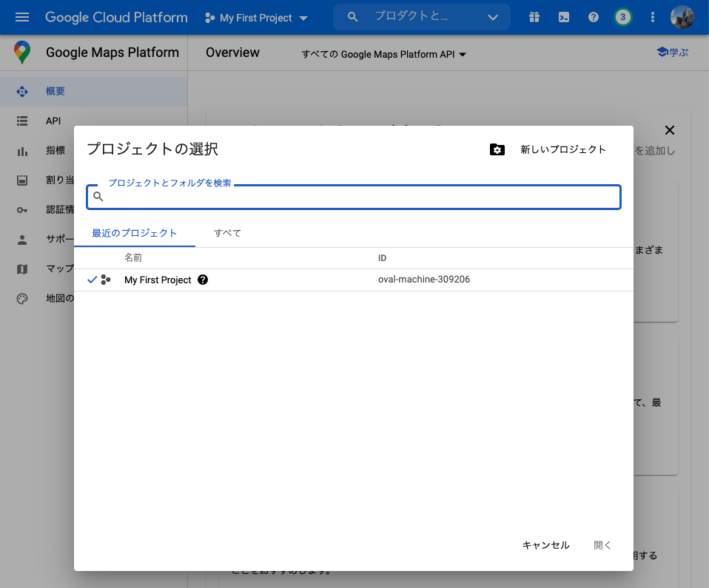
Task: Open the 指標 (Metrics) page from sidebar
Action: 21,150
